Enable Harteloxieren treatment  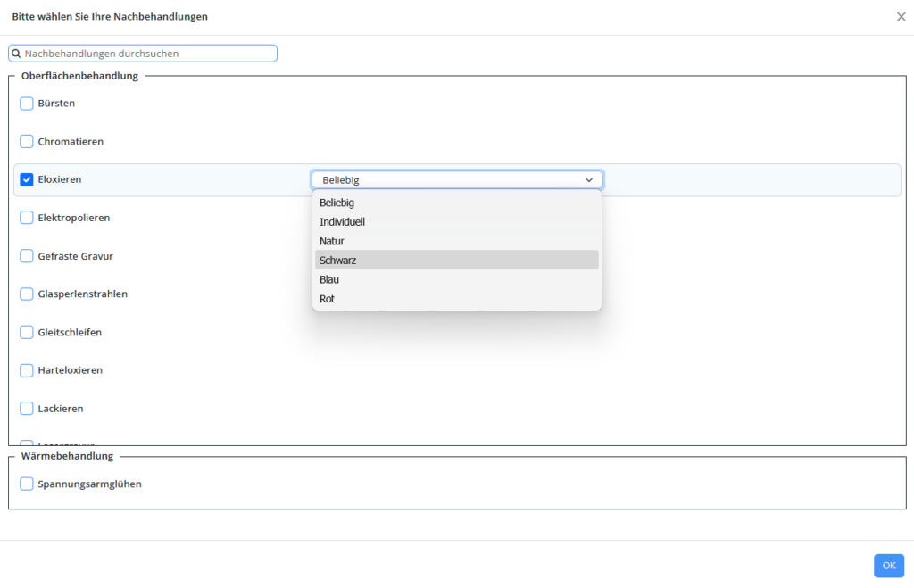click(x=27, y=370)
